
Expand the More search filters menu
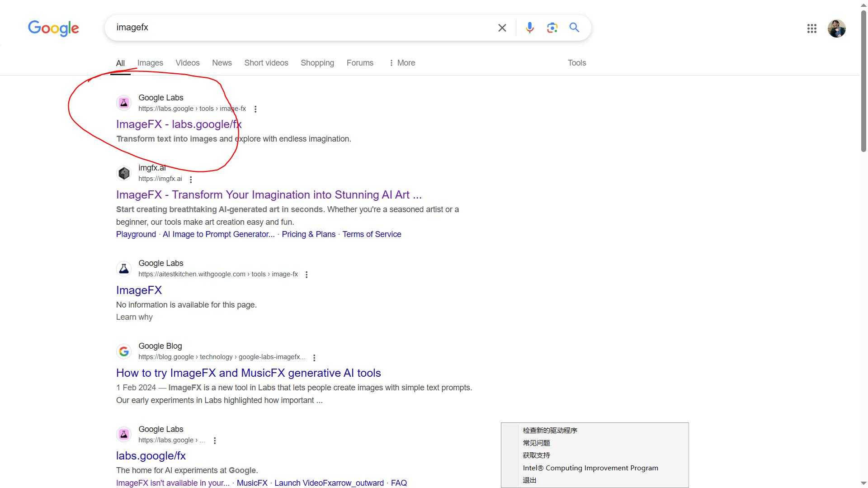pos(402,63)
